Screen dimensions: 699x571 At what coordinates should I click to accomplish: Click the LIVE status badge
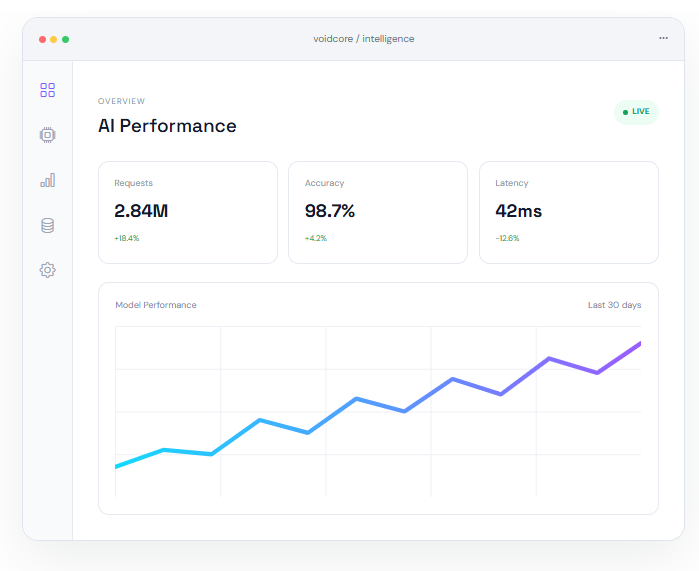coord(636,112)
